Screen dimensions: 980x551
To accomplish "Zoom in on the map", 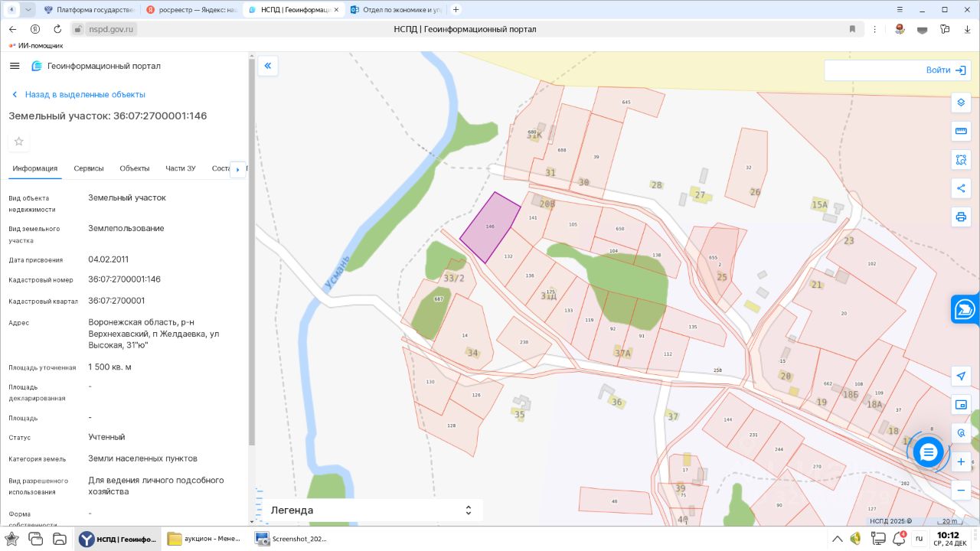I will (961, 461).
